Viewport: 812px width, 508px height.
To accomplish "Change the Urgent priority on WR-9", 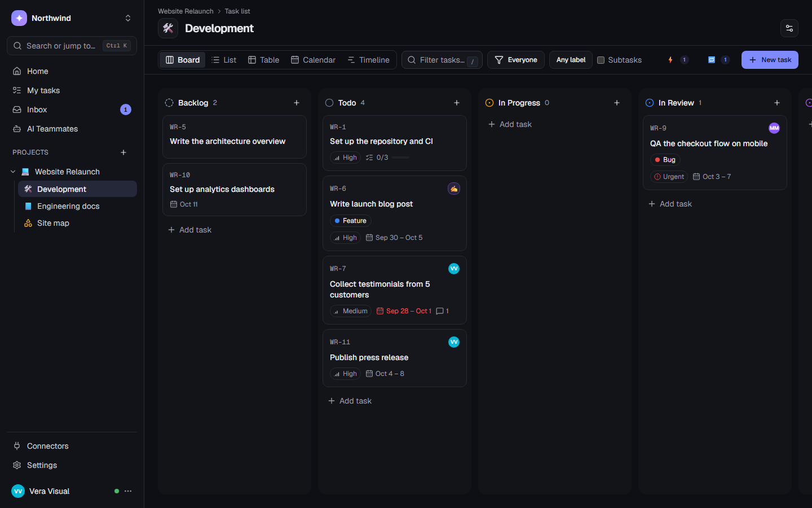I will (669, 177).
